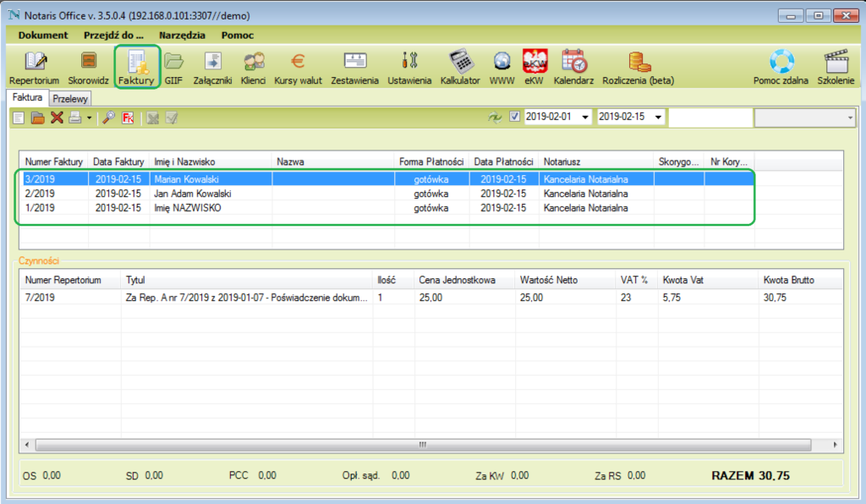866x504 pixels.
Task: Open the Przejdź do ... menu
Action: pyautogui.click(x=113, y=36)
